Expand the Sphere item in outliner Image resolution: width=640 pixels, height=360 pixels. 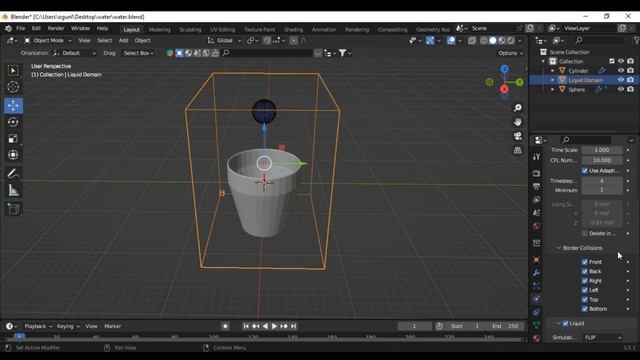pos(553,89)
